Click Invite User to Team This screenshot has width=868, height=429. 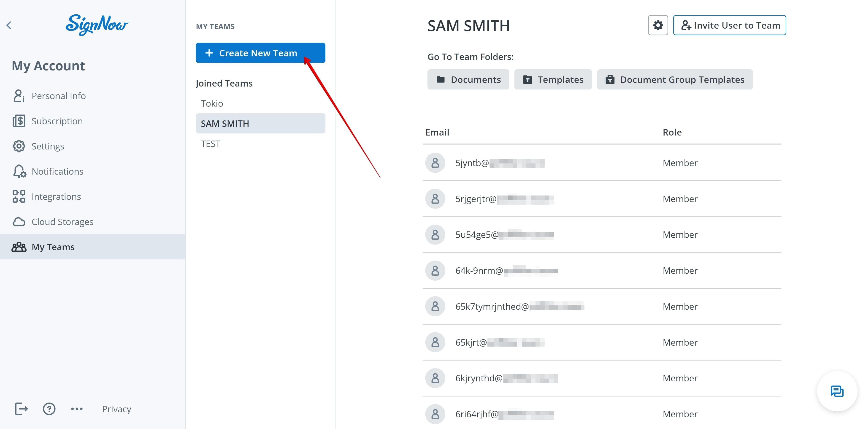730,25
